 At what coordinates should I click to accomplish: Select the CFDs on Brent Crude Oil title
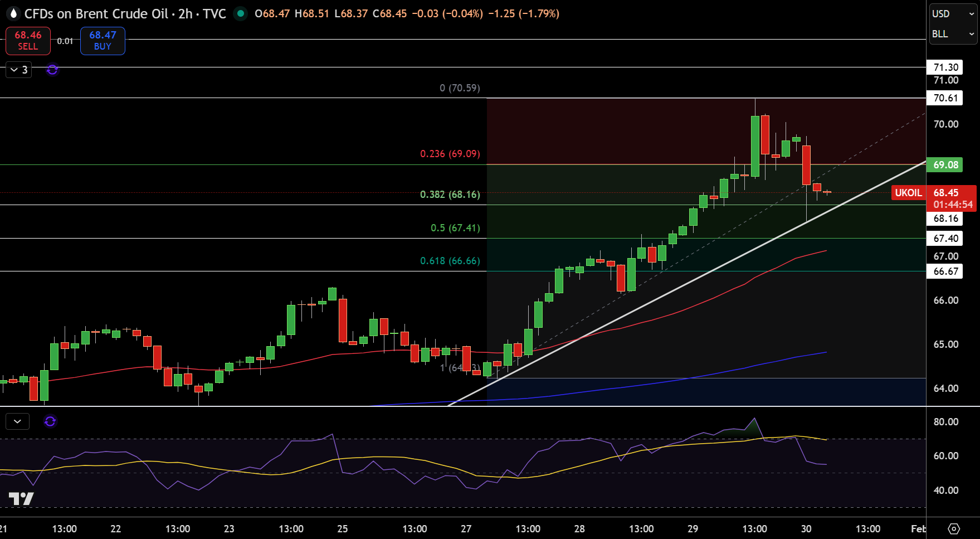(x=125, y=13)
